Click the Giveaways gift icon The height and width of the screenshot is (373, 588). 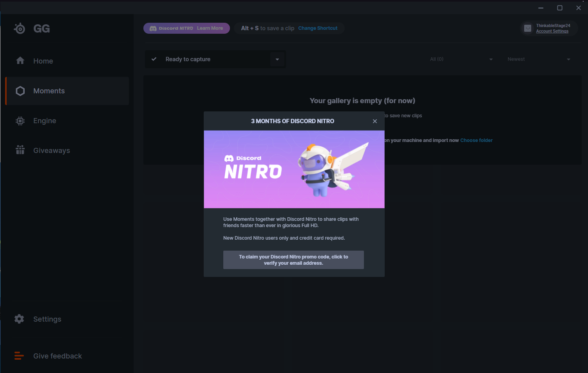click(20, 150)
